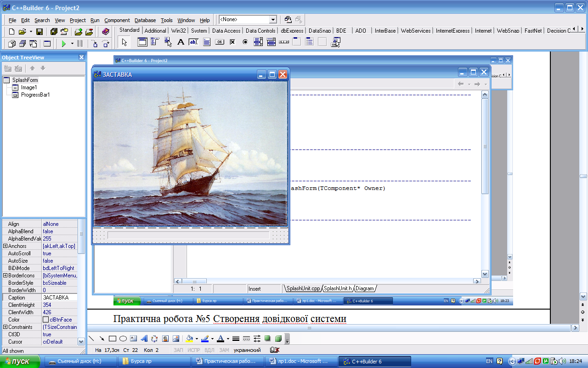The image size is (588, 368).
Task: Click the Shadow style icon in drawing toolbar
Action: 267,339
